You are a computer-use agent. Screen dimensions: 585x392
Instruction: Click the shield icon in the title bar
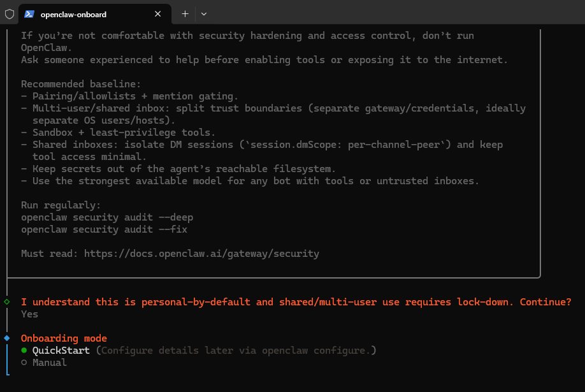[x=9, y=13]
